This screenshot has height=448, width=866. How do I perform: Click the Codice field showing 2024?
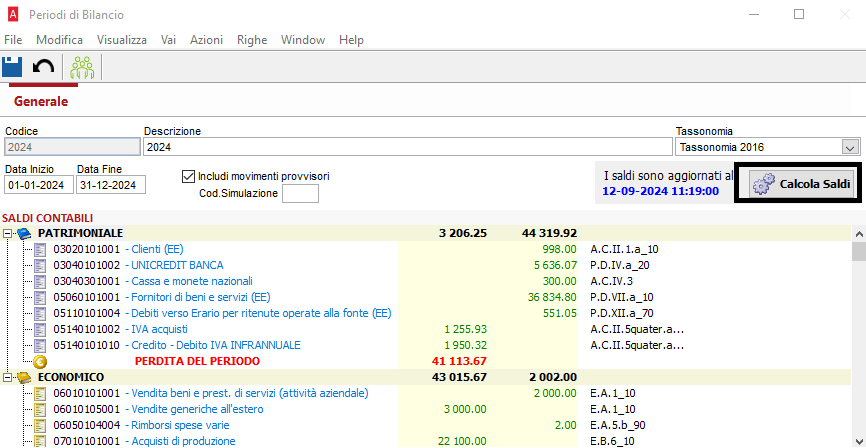coord(72,147)
